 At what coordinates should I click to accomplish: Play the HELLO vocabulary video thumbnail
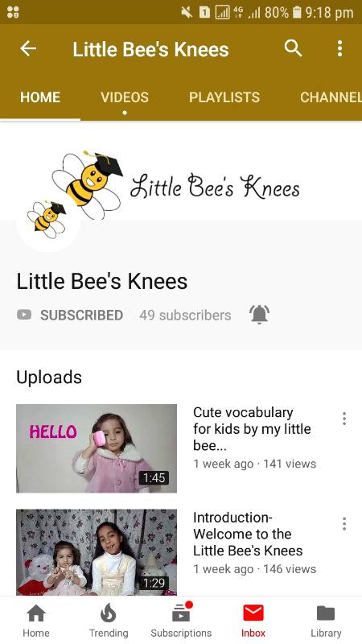97,448
